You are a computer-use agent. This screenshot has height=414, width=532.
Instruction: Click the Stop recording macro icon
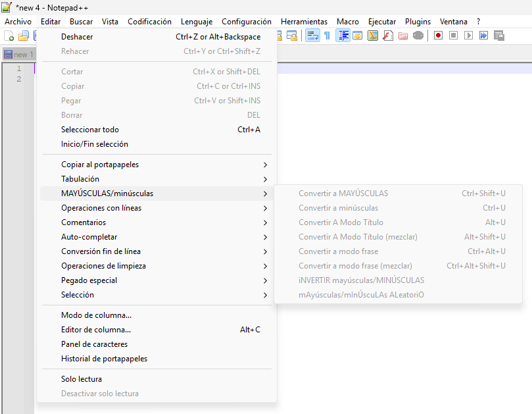pos(454,36)
